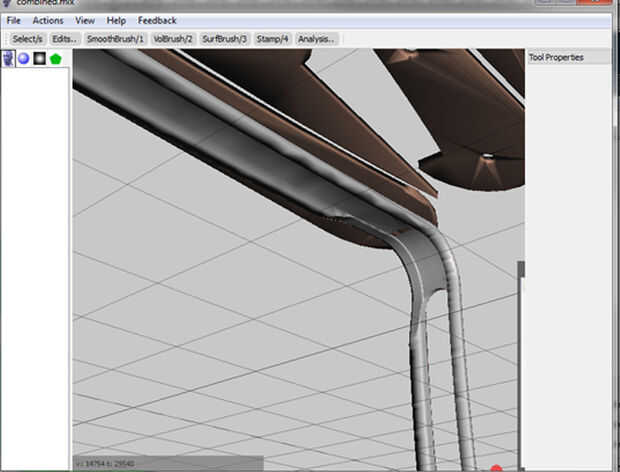This screenshot has width=620, height=472.
Task: Click the red pivot marker in viewport
Action: pos(496,468)
